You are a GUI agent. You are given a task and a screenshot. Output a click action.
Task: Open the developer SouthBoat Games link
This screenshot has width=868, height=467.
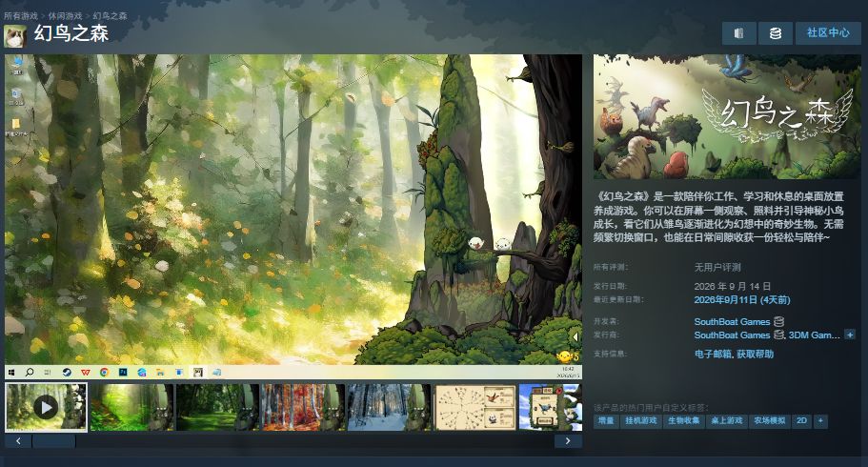point(732,321)
